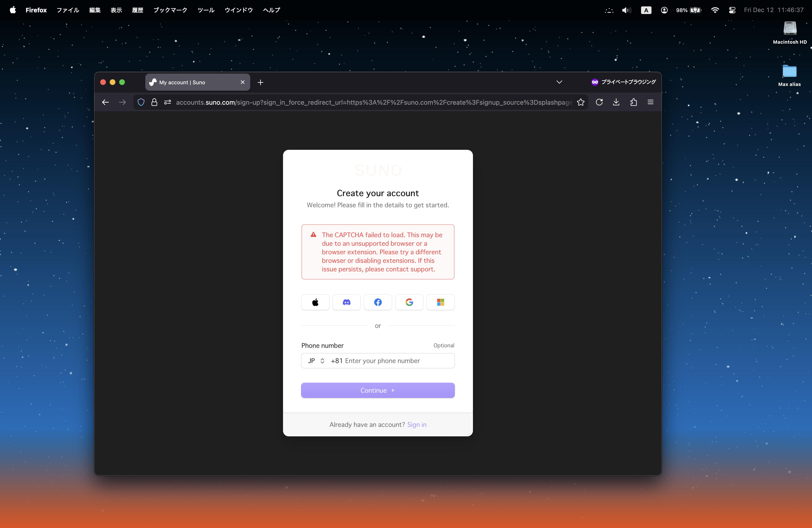812x528 pixels.
Task: Open the site permissions icon in address bar
Action: click(x=168, y=102)
